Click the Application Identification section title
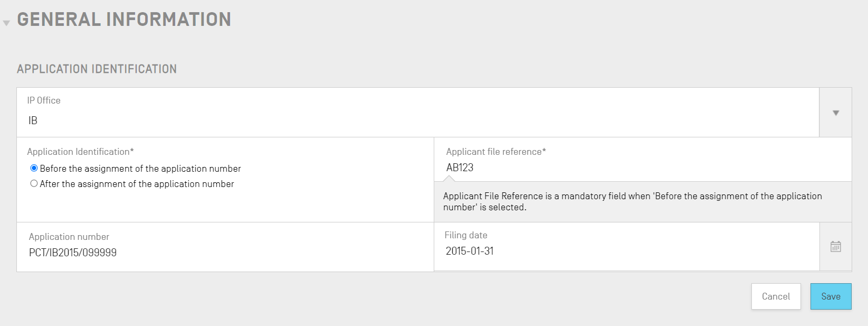This screenshot has height=326, width=868. click(x=97, y=69)
